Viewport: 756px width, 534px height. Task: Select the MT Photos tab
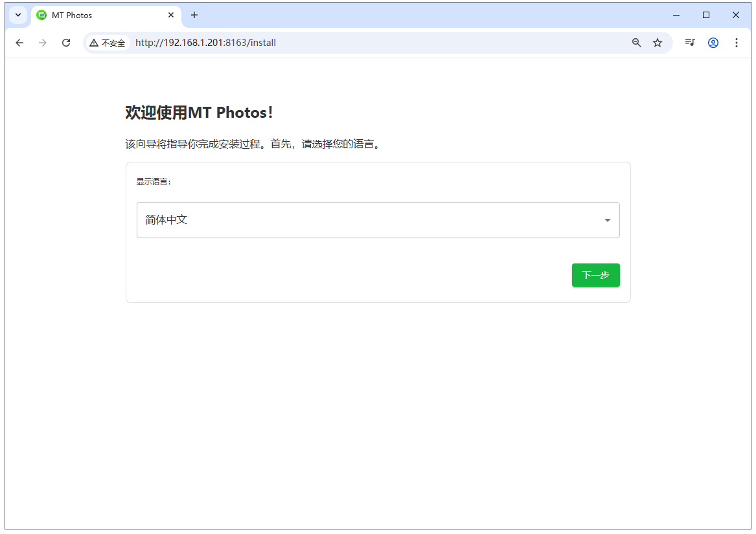click(x=106, y=16)
